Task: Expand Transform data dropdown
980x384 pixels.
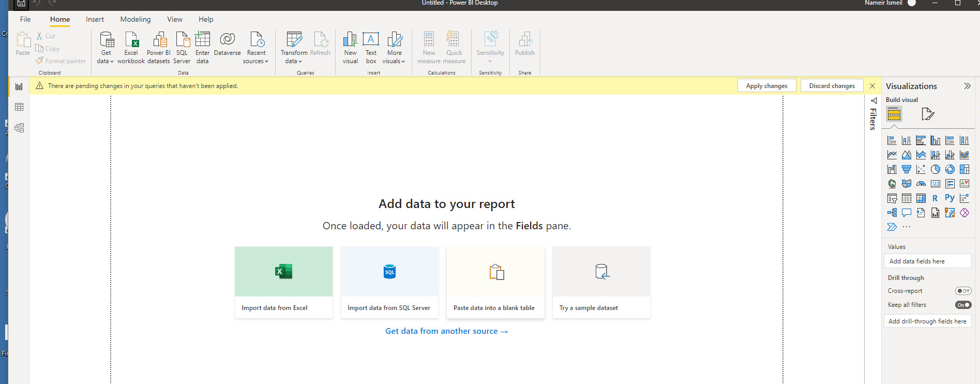Action: (x=294, y=47)
